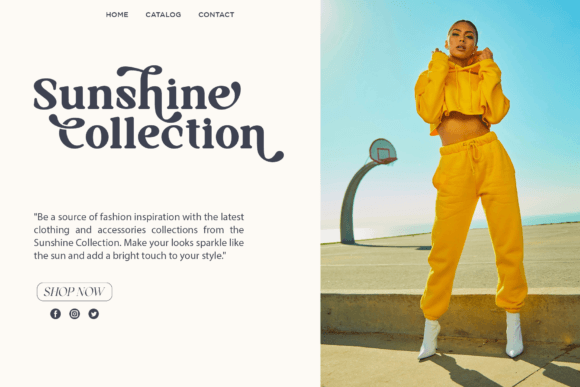Click the sweatpants drawstring at the waist
This screenshot has height=387, width=580.
473,155
